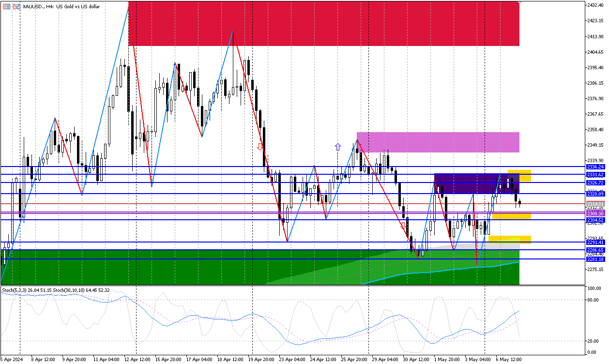Click the 2376.90 price scale value
This screenshot has height=364, width=609.
pos(594,98)
